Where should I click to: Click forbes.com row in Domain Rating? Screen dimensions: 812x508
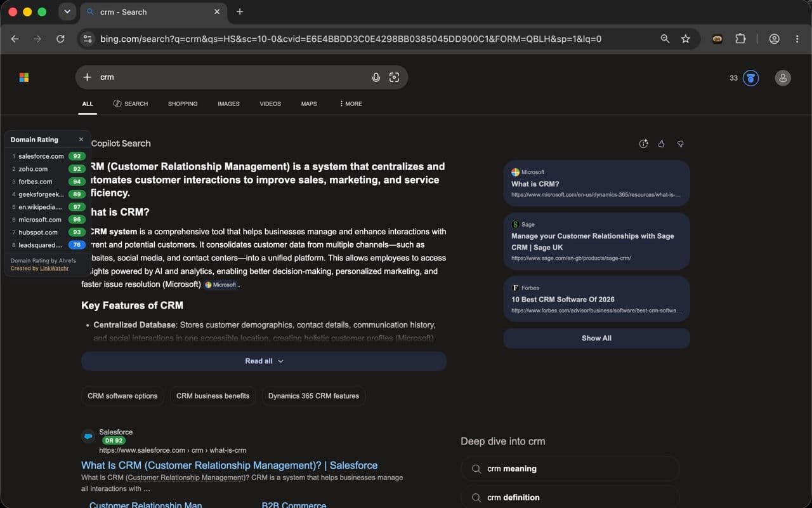[x=48, y=182]
